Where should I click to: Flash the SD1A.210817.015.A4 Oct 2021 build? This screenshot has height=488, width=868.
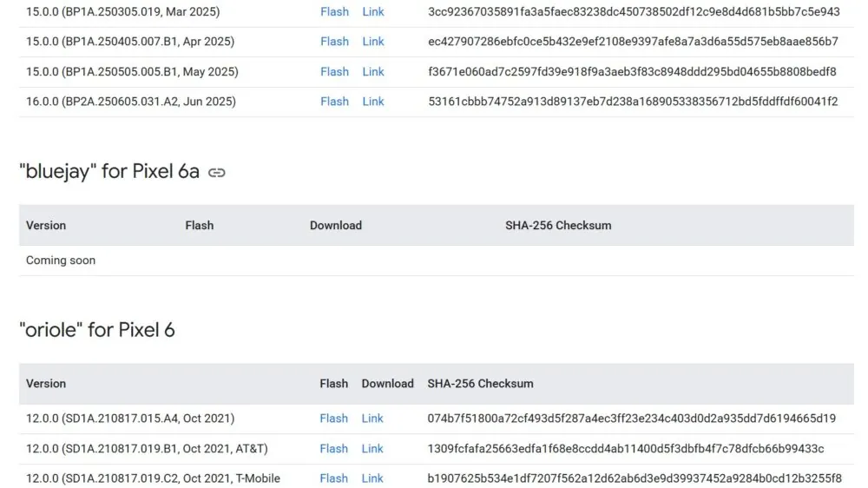tap(334, 419)
